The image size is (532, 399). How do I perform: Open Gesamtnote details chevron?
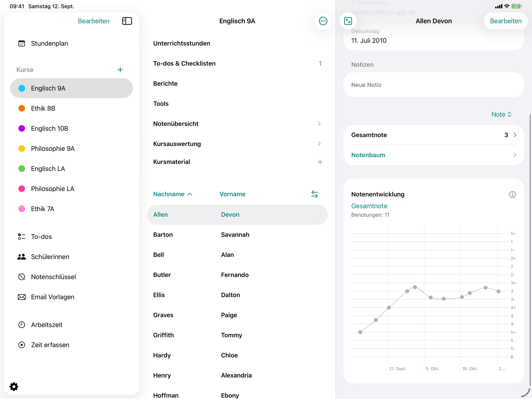tap(515, 135)
